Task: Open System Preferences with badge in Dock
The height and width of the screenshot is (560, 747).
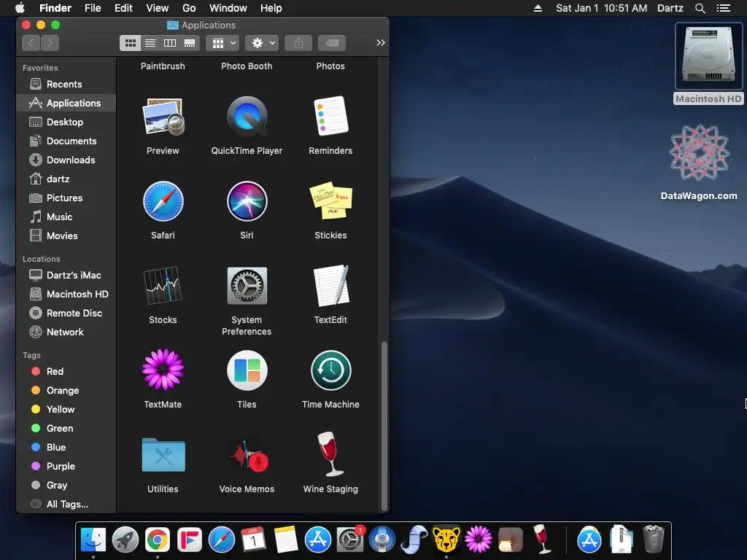Action: coord(350,540)
